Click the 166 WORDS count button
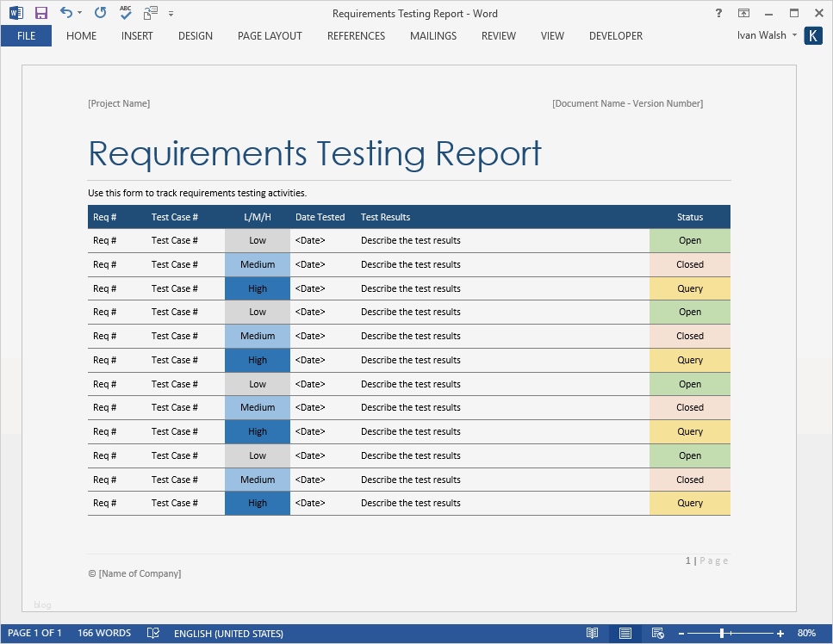The image size is (833, 644). point(104,633)
